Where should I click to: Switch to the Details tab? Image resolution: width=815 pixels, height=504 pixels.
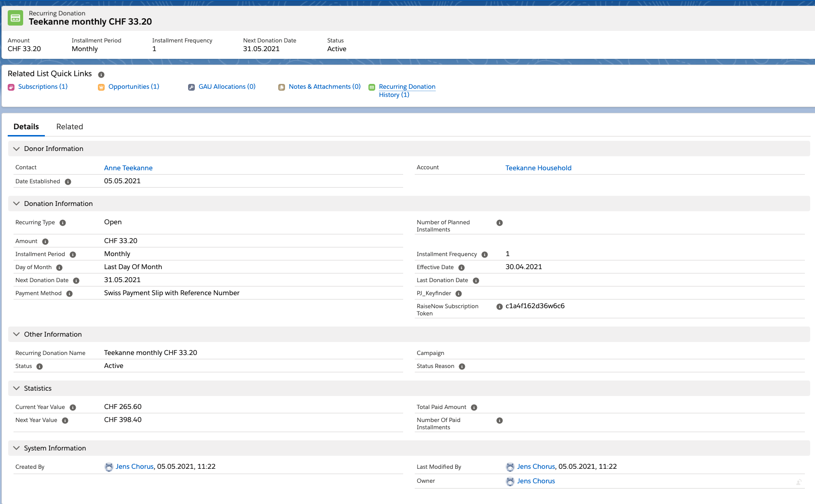point(26,127)
